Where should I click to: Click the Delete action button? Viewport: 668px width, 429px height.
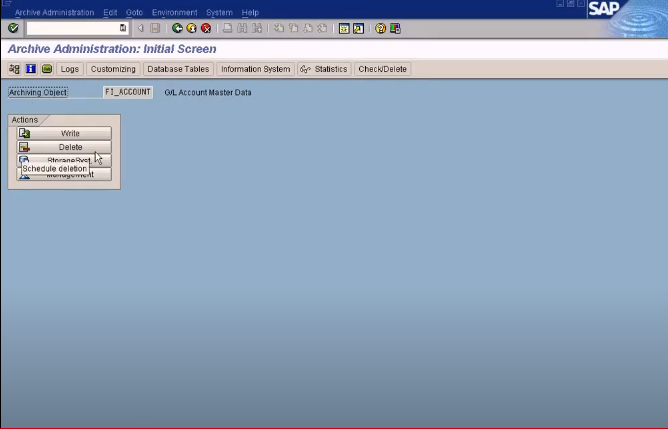point(64,147)
